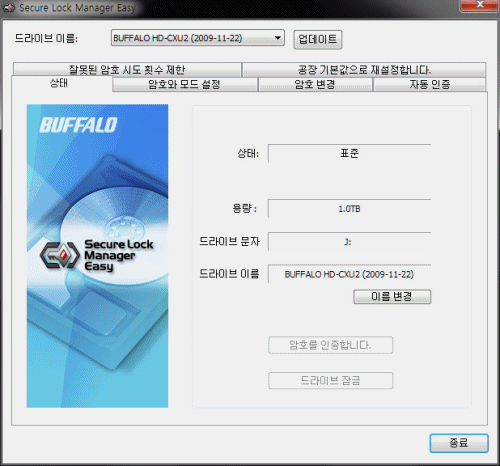Click the 드라이브 잠금 button
This screenshot has height=466, width=500.
click(x=330, y=380)
